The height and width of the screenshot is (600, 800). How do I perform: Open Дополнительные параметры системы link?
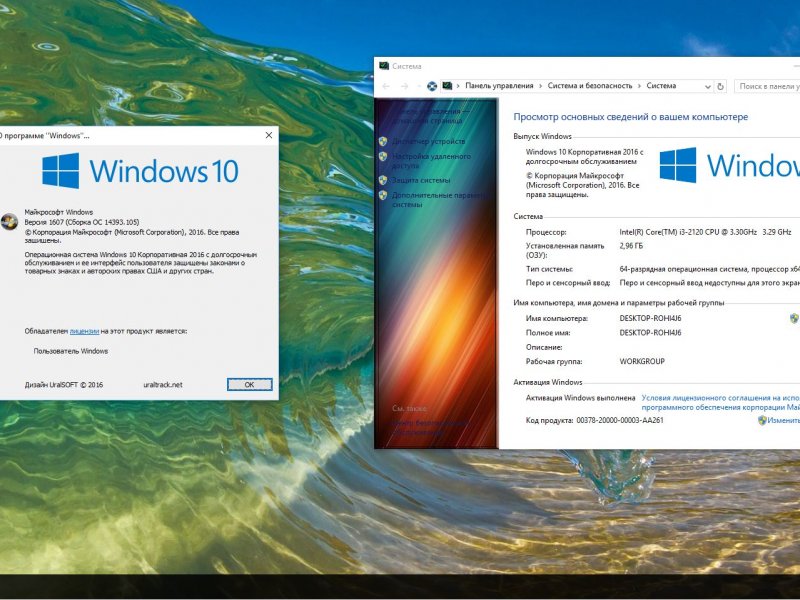pyautogui.click(x=438, y=199)
